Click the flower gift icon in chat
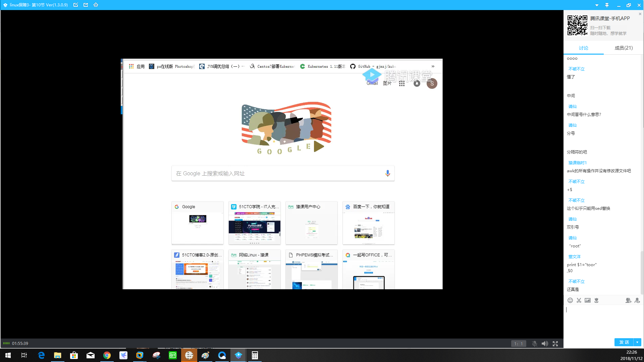Screen dimensions: 644x362 pyautogui.click(x=596, y=300)
